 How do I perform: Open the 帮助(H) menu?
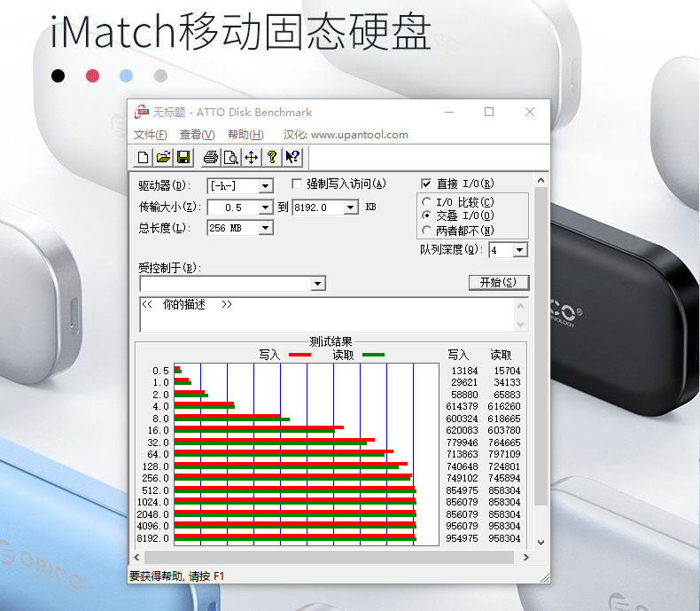(245, 135)
